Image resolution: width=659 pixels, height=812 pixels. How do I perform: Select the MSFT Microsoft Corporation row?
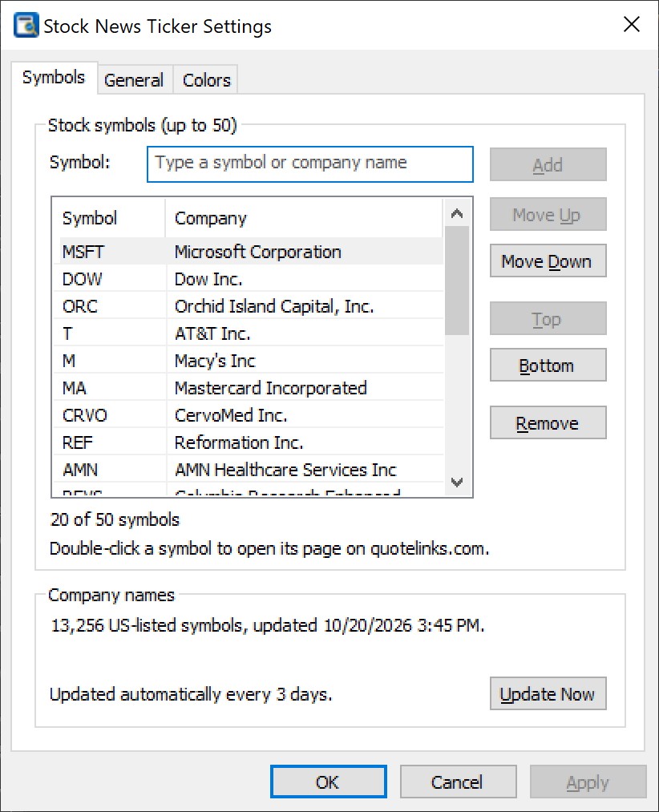(x=249, y=251)
